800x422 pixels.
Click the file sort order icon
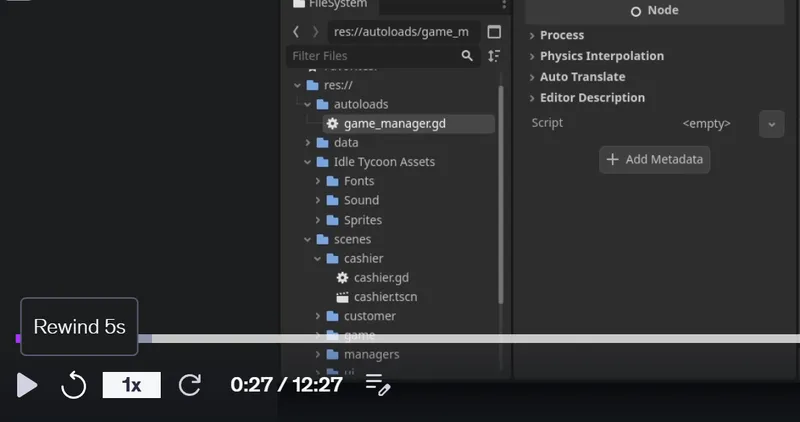[x=493, y=56]
